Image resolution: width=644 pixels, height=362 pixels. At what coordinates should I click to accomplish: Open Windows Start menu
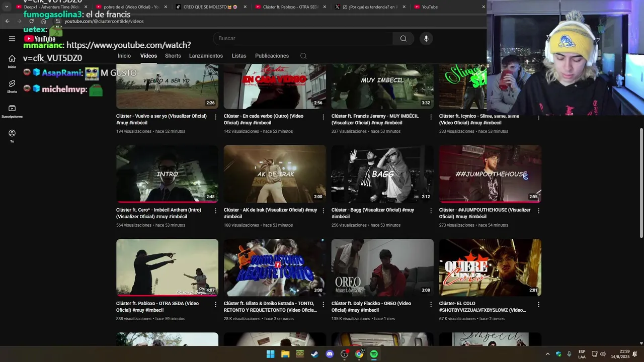coord(270,354)
